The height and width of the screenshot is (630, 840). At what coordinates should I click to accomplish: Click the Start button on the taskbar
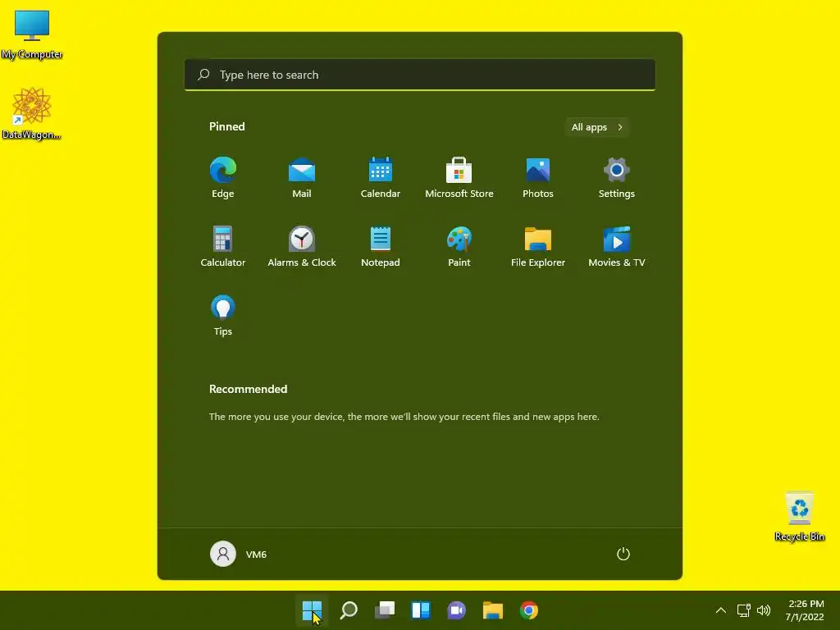pyautogui.click(x=312, y=610)
